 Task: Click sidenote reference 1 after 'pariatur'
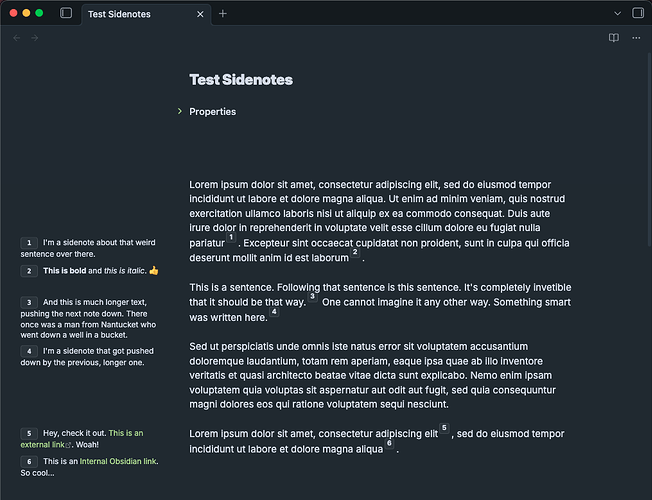pyautogui.click(x=230, y=238)
